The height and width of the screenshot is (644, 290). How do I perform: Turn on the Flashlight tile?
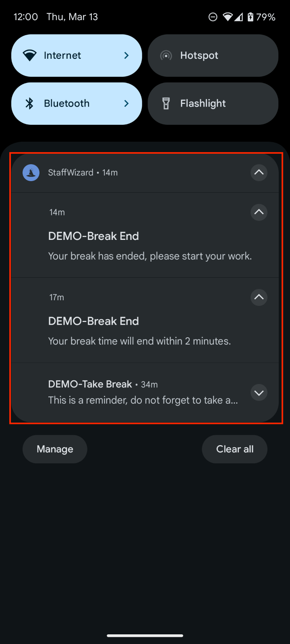tap(213, 103)
